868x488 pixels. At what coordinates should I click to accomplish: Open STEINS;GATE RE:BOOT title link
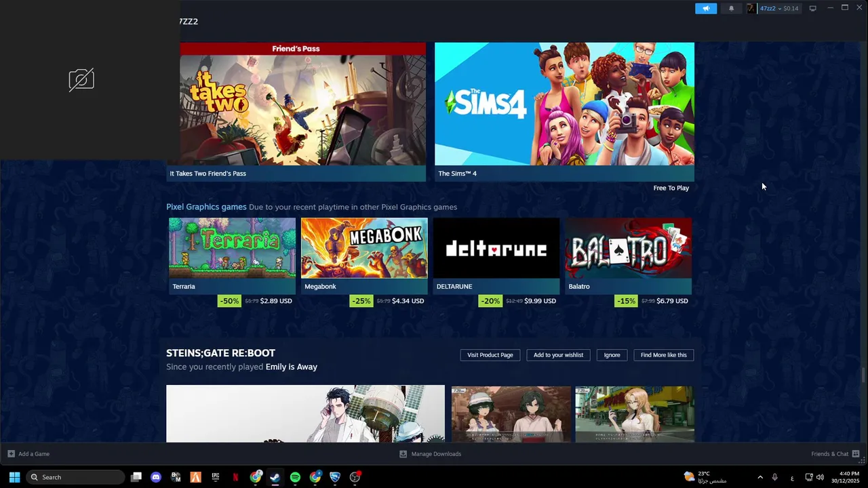click(220, 353)
